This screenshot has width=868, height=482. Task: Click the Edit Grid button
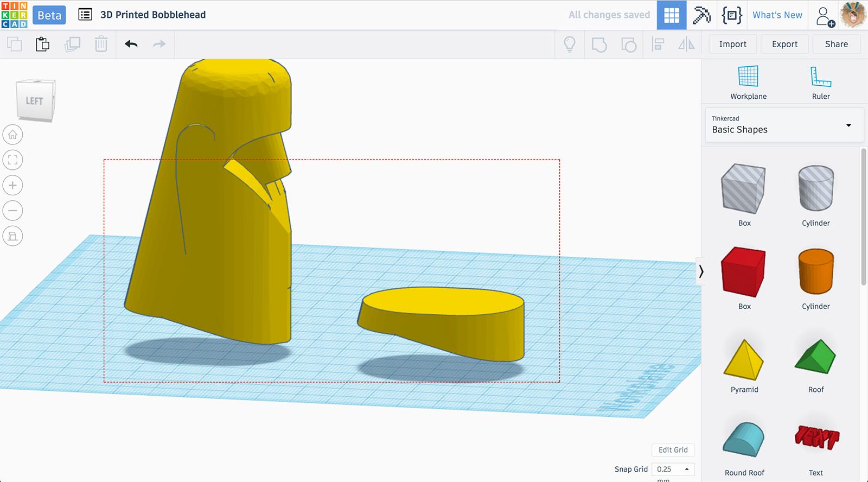(673, 450)
